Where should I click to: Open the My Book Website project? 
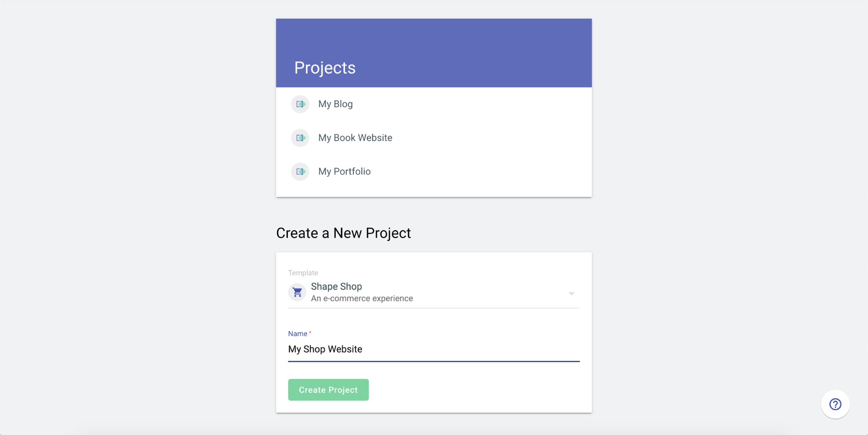click(434, 138)
